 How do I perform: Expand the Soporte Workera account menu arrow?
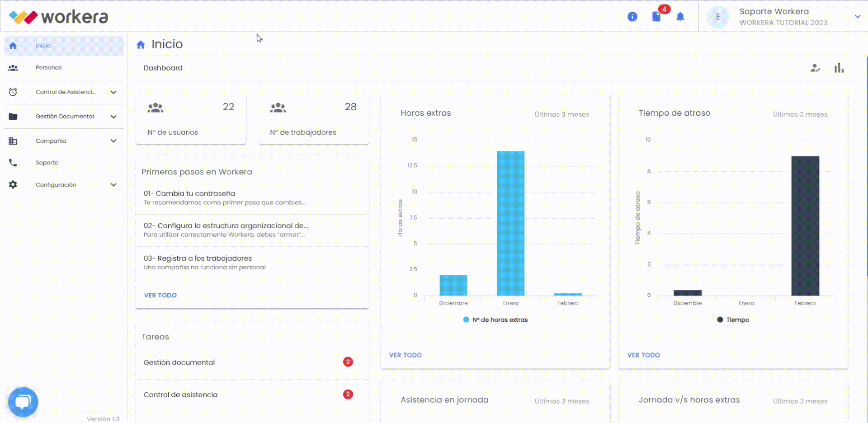pos(858,17)
